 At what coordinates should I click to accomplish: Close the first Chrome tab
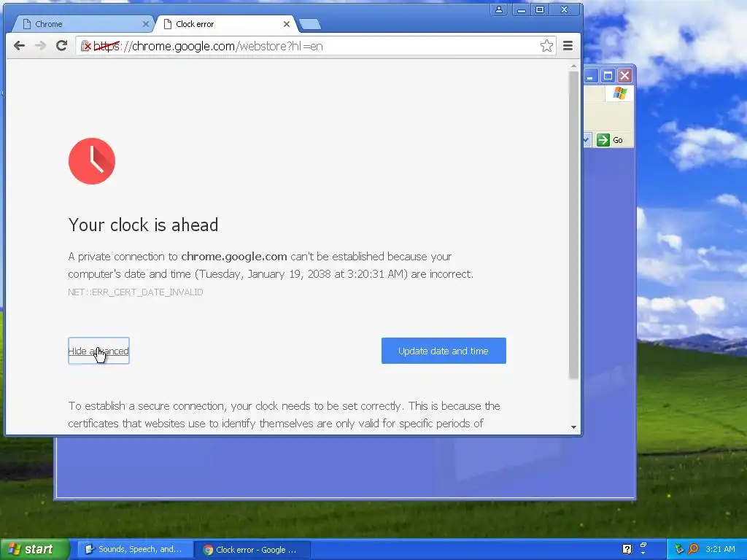coord(146,24)
